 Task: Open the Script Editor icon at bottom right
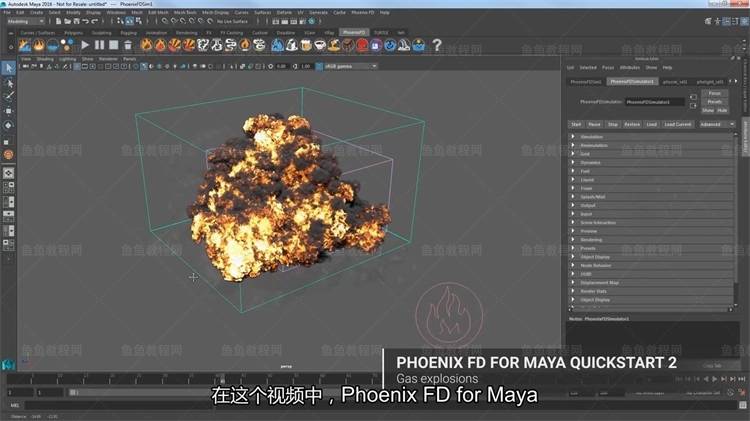pos(743,405)
